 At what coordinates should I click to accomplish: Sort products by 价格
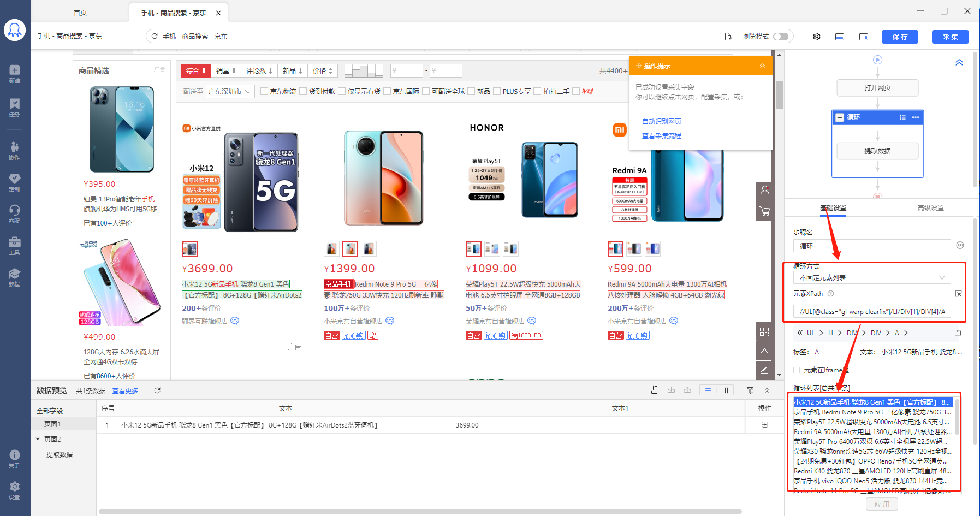pos(323,70)
